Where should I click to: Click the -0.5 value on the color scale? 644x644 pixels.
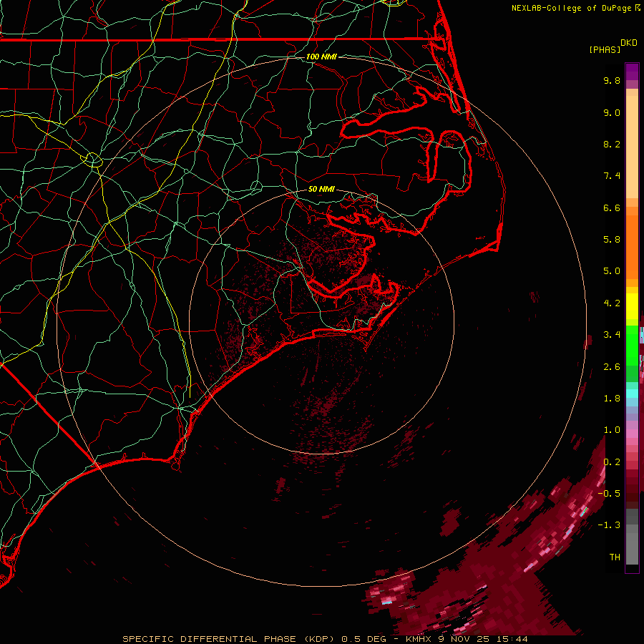click(609, 494)
